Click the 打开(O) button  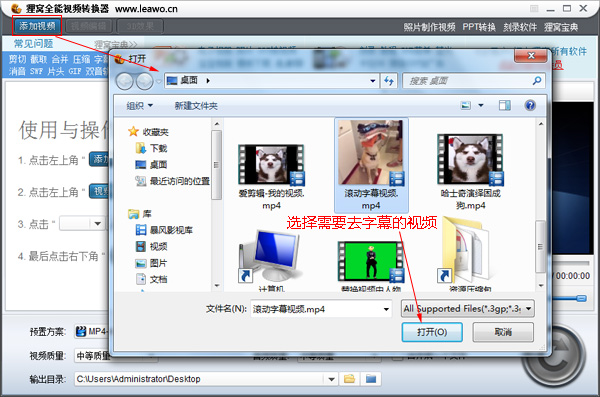point(432,332)
